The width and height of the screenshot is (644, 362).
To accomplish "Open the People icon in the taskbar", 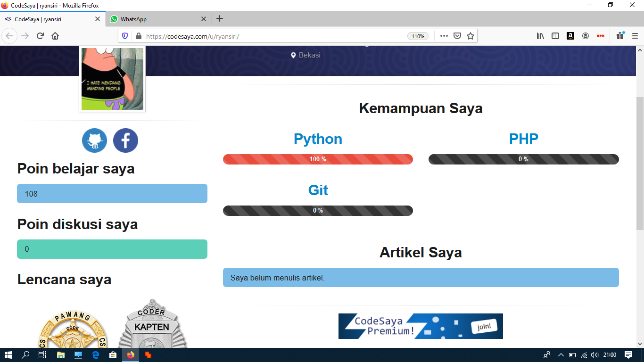I will pos(547,355).
